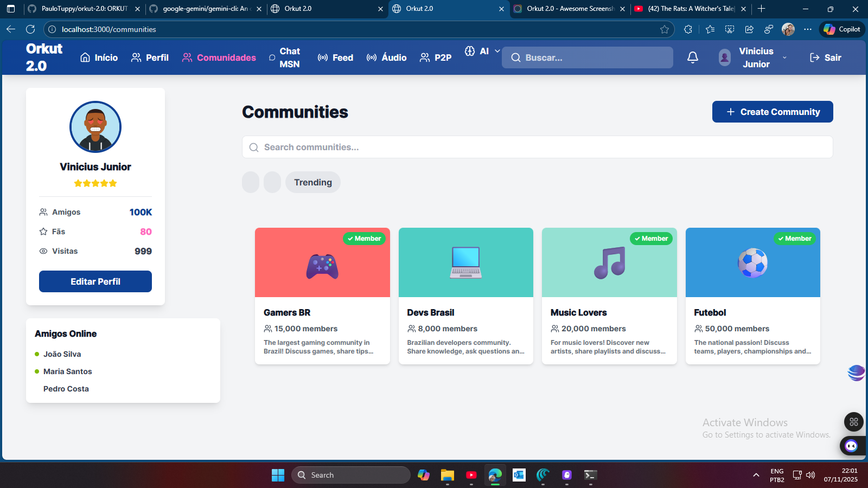
Task: Click the Futebol soccer ball icon
Action: 753,263
